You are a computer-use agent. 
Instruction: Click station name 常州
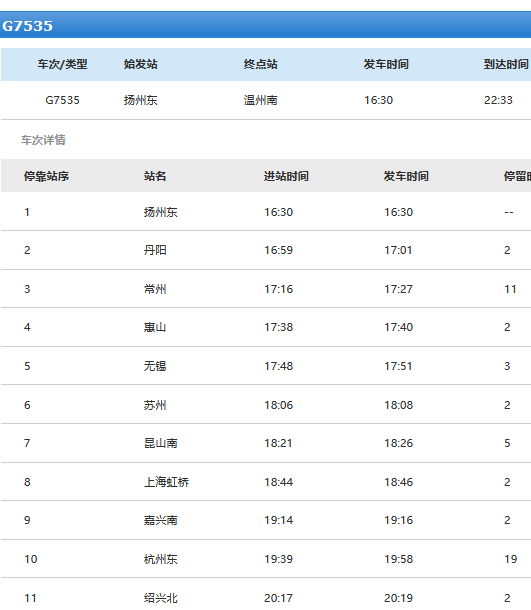click(x=155, y=289)
